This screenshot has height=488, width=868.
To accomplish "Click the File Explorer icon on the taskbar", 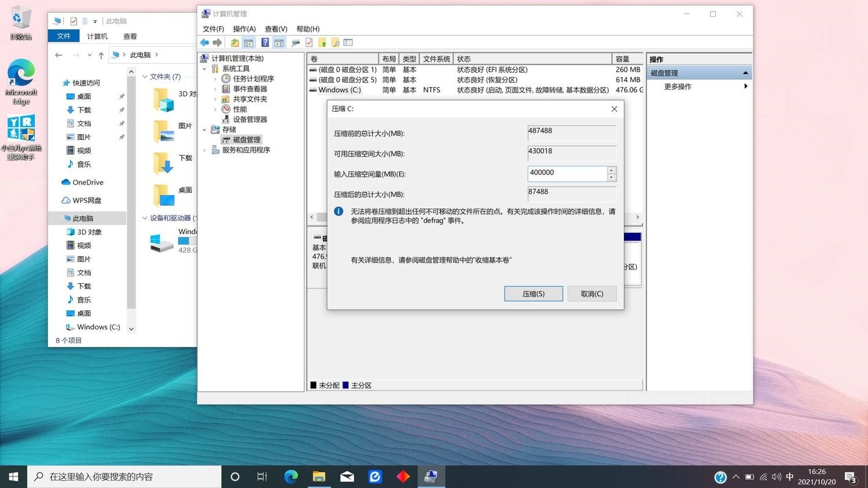I will point(319,476).
